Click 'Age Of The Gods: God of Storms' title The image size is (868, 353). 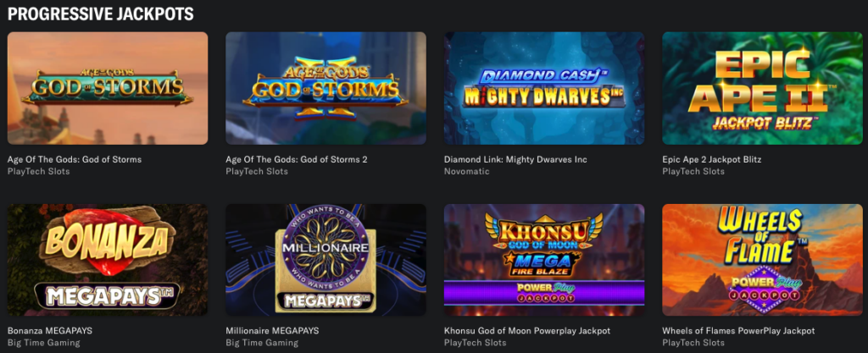tap(75, 160)
